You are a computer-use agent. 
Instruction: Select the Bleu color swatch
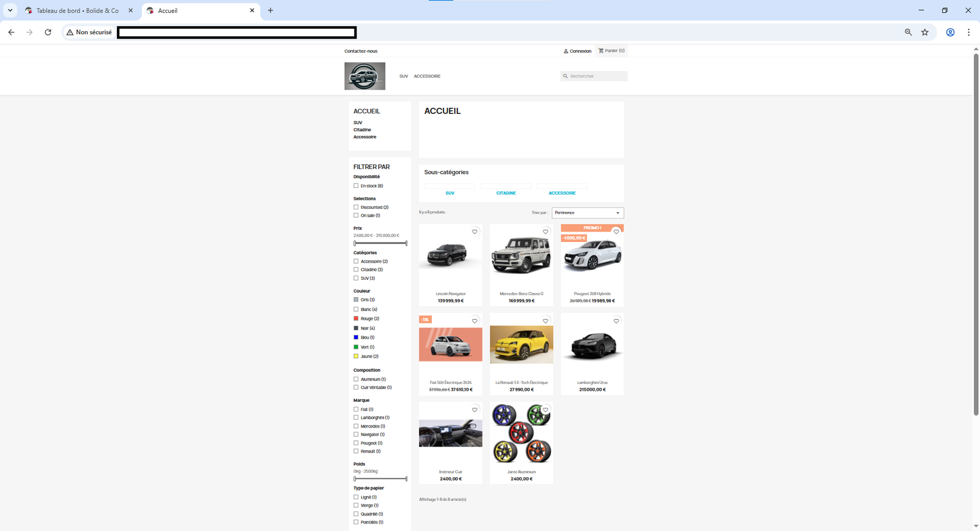pos(356,337)
